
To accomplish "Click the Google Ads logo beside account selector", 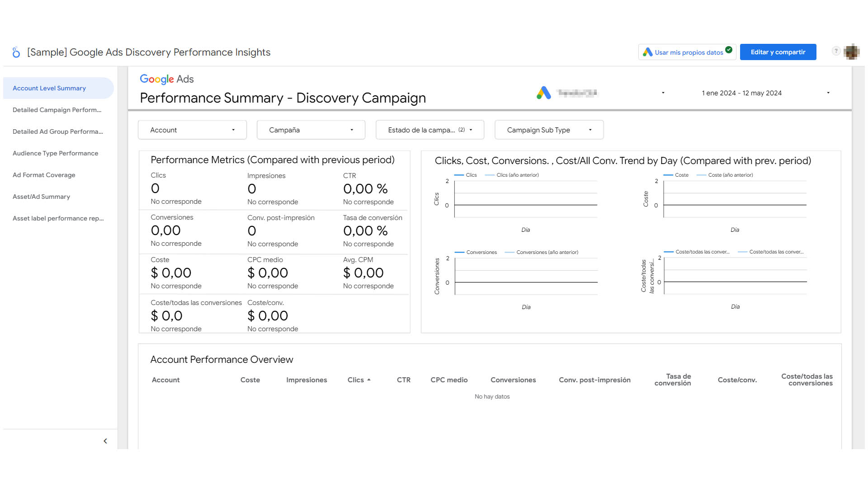I will (x=544, y=93).
